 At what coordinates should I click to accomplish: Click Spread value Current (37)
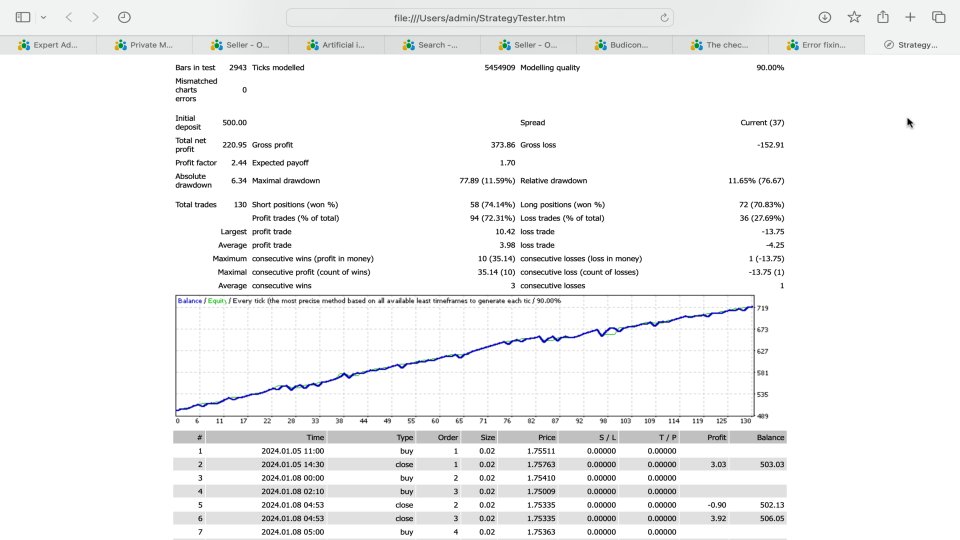[762, 122]
